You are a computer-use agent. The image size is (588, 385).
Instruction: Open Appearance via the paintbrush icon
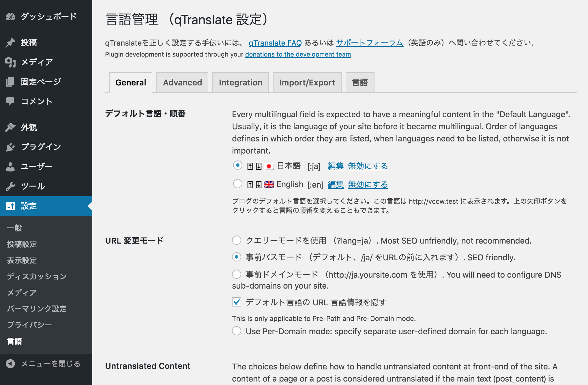[10, 127]
